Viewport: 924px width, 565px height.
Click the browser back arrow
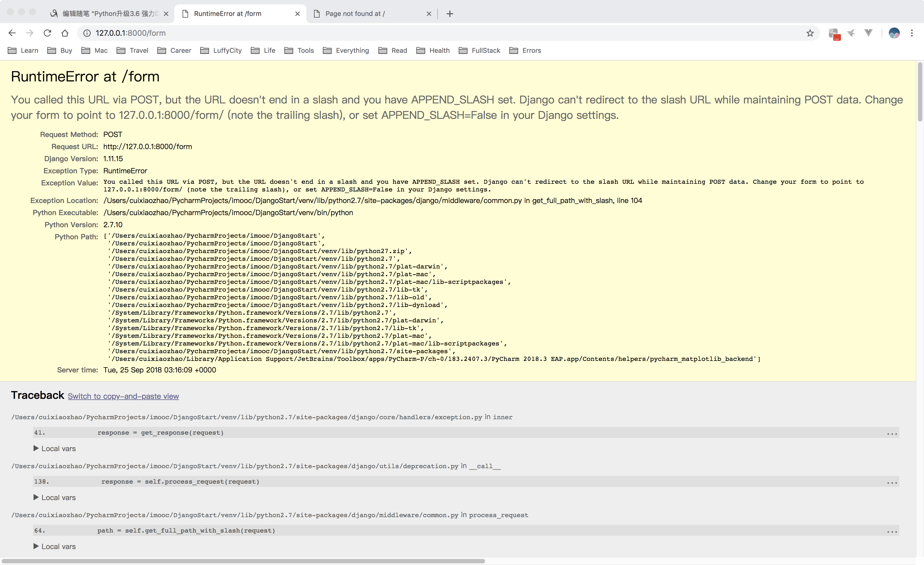(12, 33)
